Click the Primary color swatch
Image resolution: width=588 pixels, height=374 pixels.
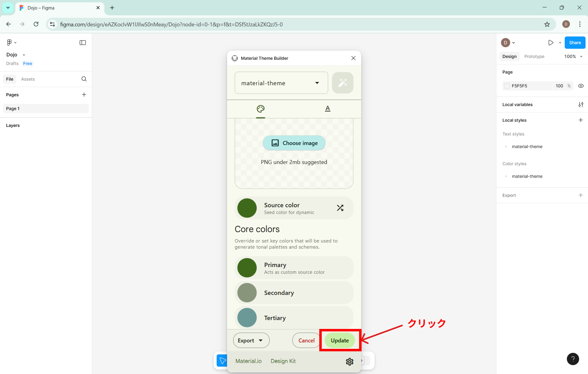pyautogui.click(x=247, y=268)
